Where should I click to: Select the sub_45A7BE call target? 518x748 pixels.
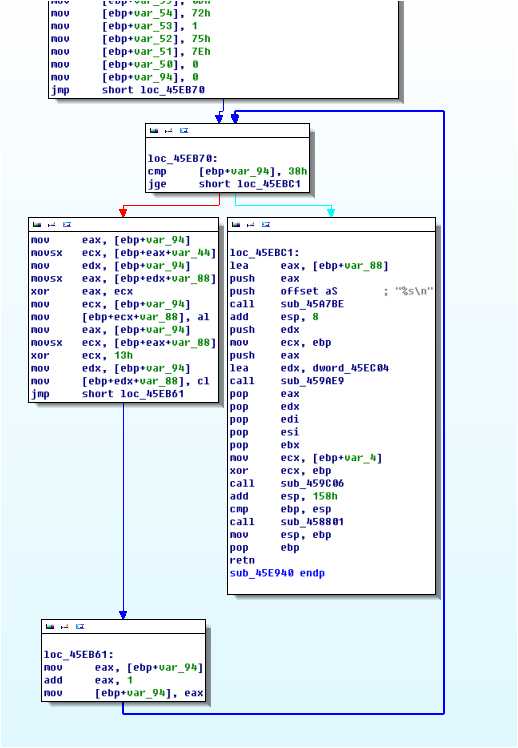point(312,304)
